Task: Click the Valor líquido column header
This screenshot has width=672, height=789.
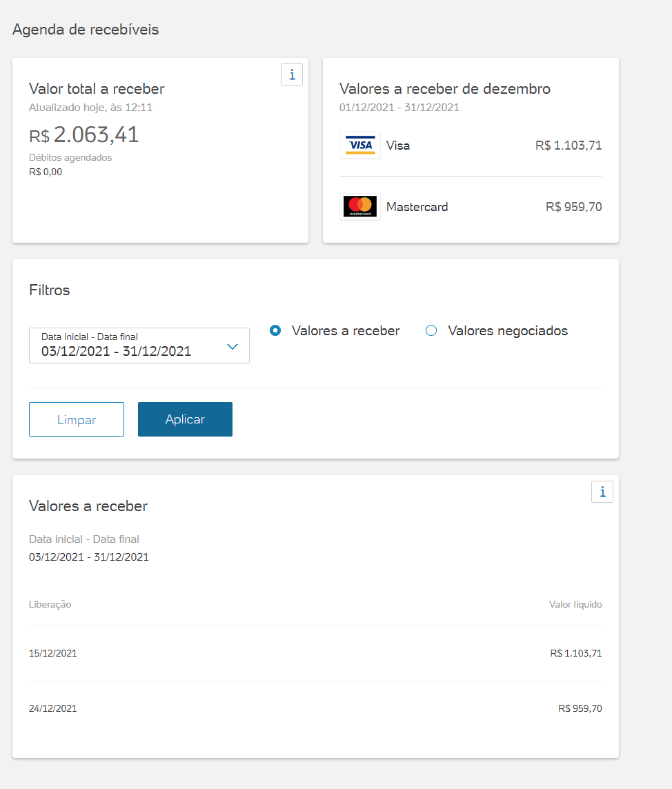Action: (575, 605)
